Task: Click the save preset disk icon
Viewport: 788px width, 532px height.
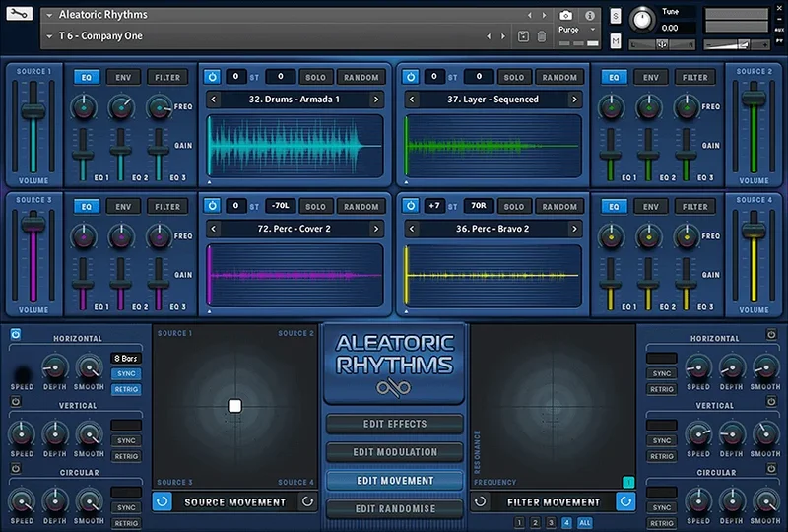Action: pyautogui.click(x=523, y=36)
